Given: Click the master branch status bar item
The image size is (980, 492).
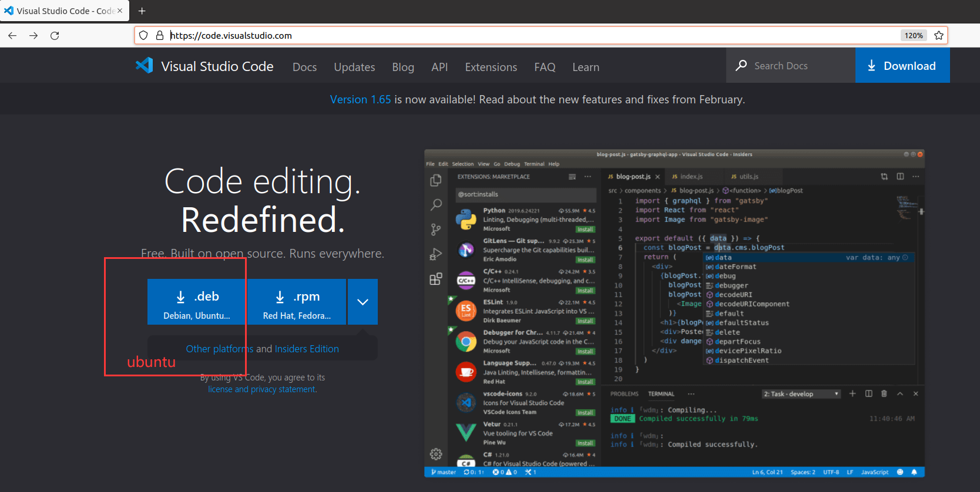Looking at the screenshot, I should 443,472.
